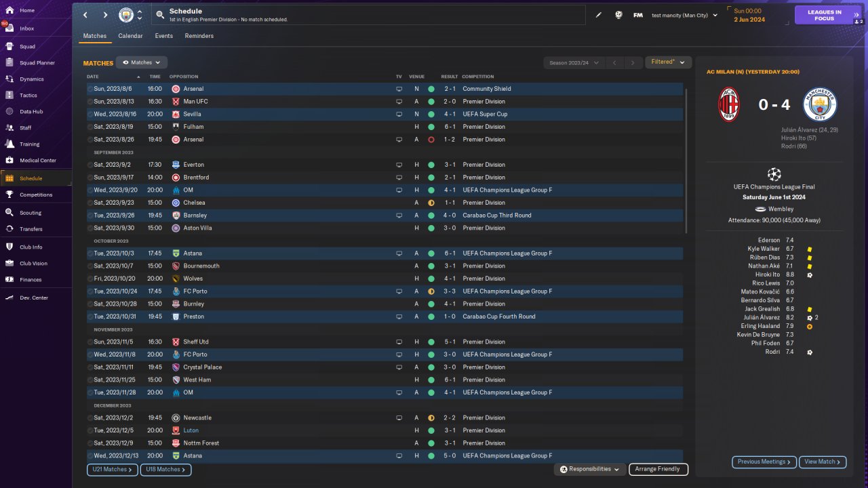Screen dimensions: 868x488
Task: Open the Club Info shield icon
Action: pos(9,247)
